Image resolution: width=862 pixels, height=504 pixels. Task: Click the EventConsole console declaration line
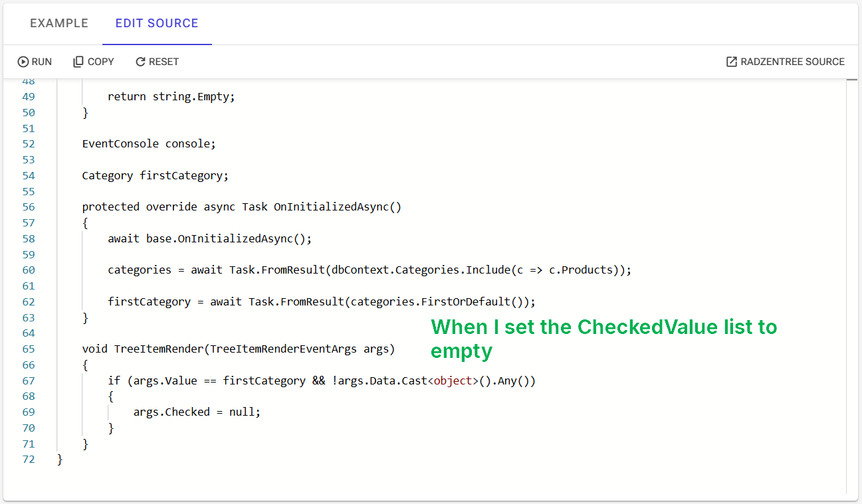pyautogui.click(x=148, y=143)
